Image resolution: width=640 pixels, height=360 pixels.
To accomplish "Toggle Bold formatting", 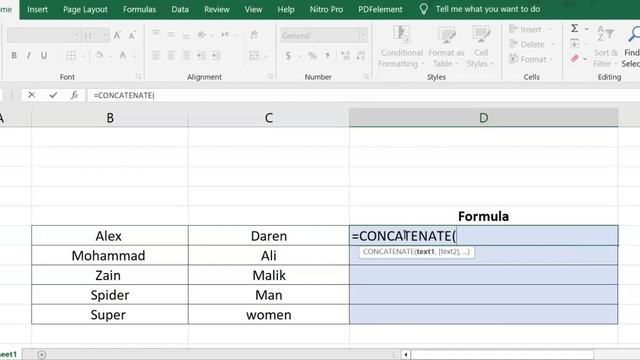I will click(14, 55).
